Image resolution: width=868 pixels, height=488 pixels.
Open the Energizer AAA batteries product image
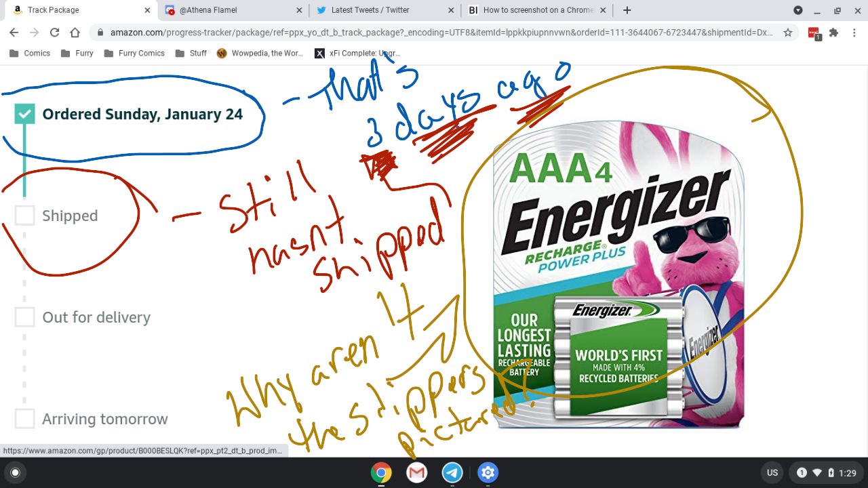point(618,274)
